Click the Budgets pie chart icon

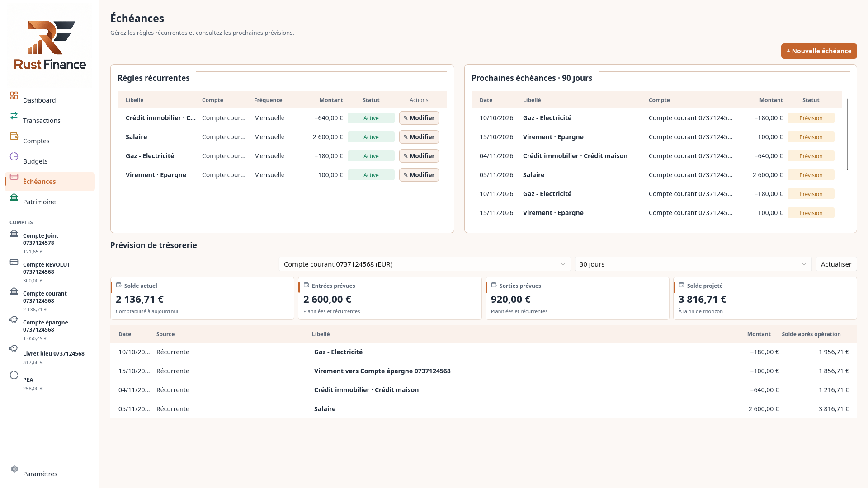coord(14,156)
